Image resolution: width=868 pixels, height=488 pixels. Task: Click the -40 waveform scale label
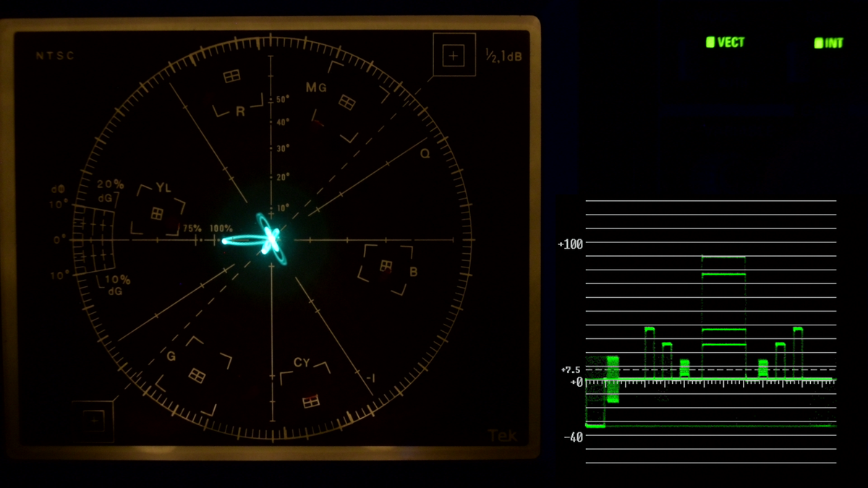573,437
